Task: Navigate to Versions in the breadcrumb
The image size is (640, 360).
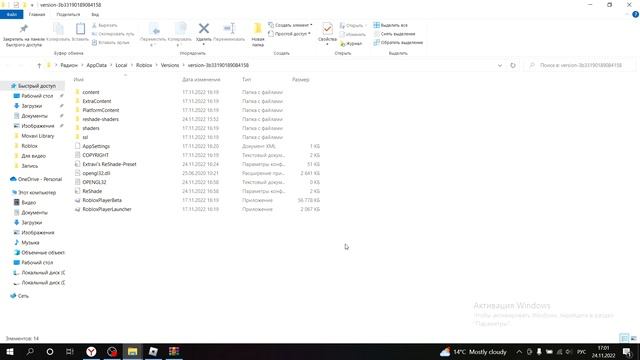Action: pyautogui.click(x=170, y=65)
